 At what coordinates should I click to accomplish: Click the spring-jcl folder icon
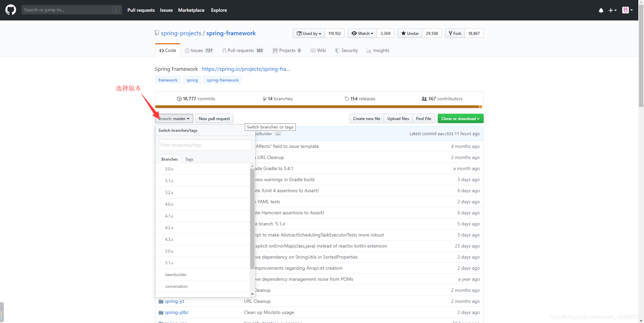(161, 302)
